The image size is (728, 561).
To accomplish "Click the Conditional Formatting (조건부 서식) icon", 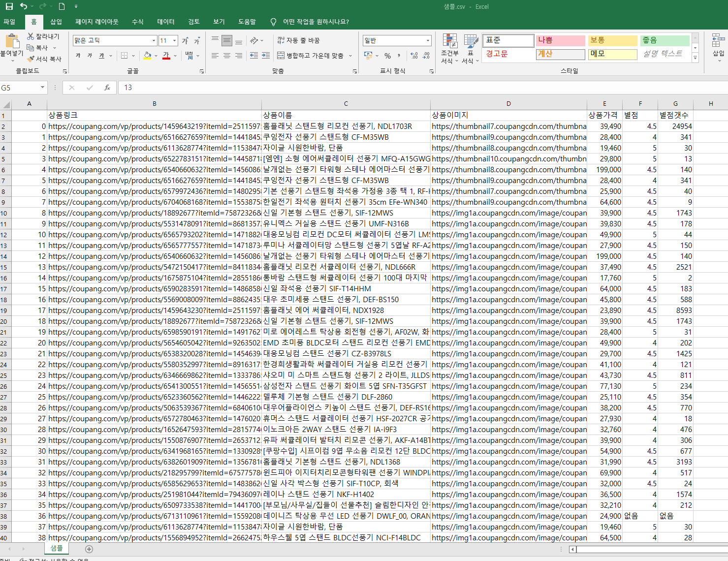I will click(449, 42).
